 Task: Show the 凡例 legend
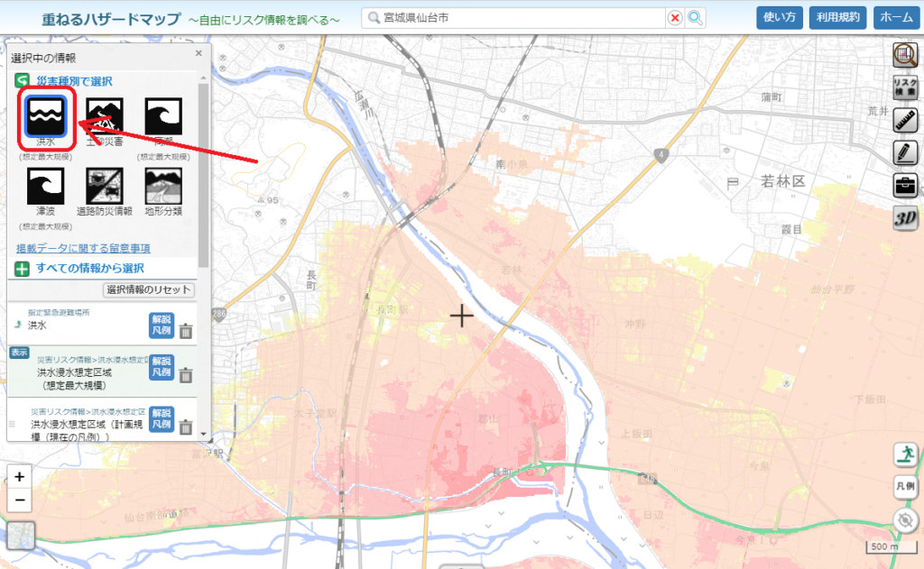905,487
